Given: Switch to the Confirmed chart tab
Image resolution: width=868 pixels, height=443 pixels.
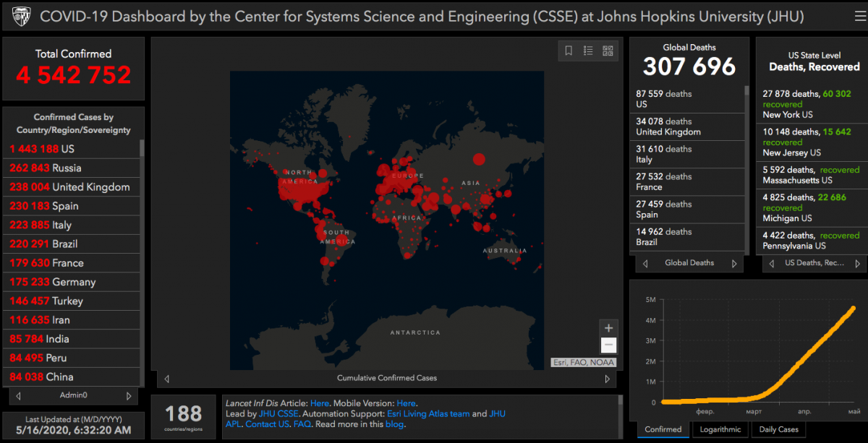Looking at the screenshot, I should tap(663, 429).
